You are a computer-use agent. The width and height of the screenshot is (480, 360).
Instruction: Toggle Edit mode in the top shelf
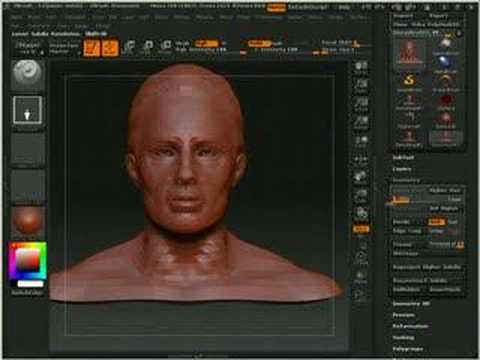pos(91,48)
